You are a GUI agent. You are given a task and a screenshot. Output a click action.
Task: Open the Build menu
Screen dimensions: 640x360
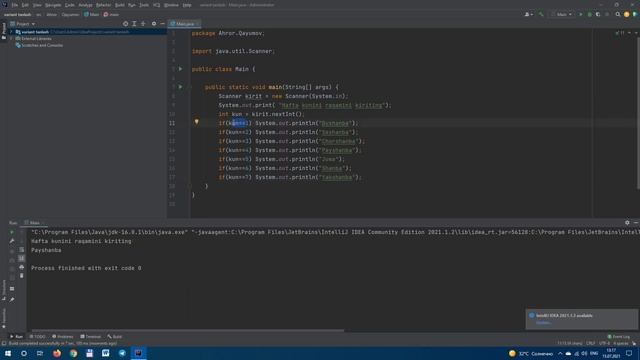[120, 5]
